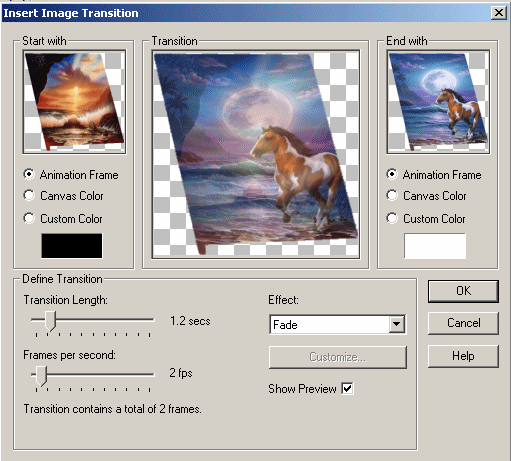This screenshot has height=461, width=511.
Task: Open Help for this dialog
Action: coord(463,356)
